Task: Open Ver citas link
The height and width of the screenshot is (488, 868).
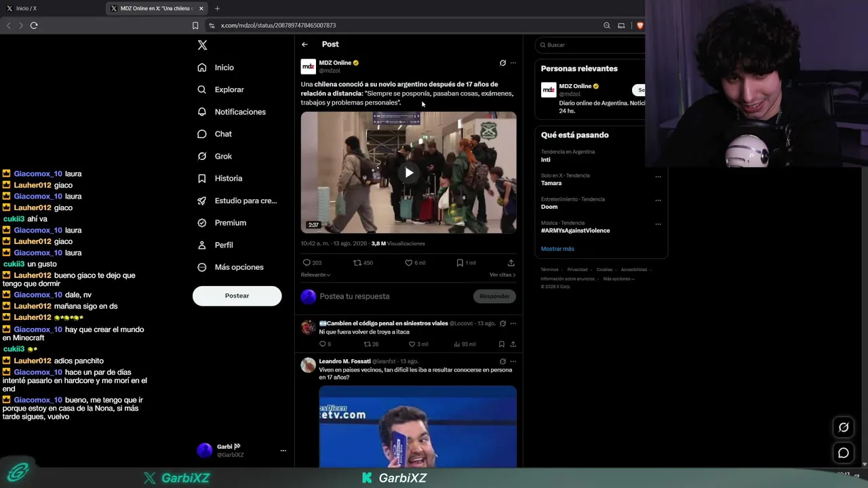Action: click(x=502, y=275)
